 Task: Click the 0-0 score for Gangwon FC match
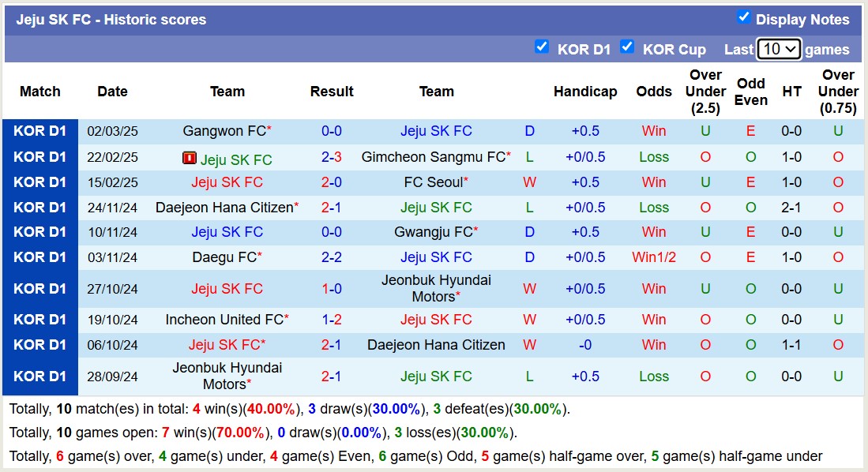[x=332, y=131]
